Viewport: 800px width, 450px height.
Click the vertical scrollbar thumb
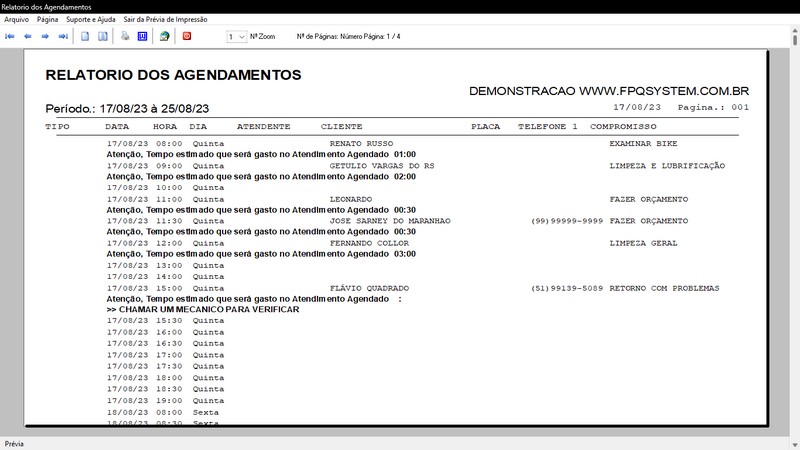click(x=795, y=40)
